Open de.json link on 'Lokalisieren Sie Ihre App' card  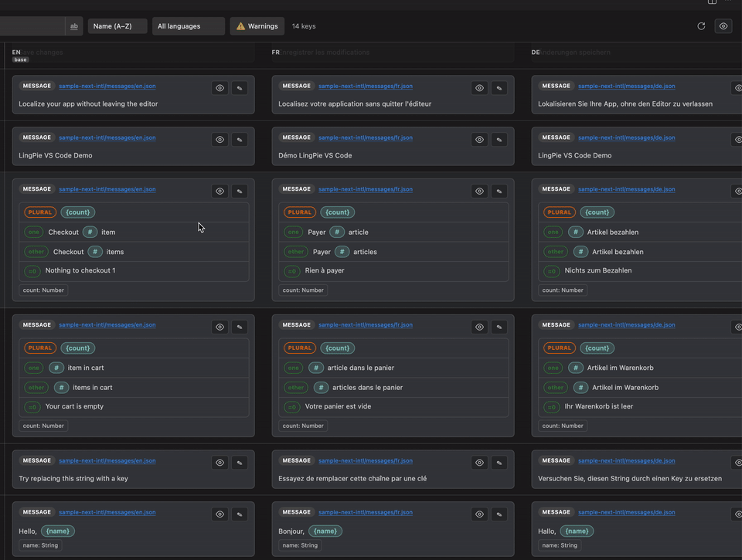(627, 86)
